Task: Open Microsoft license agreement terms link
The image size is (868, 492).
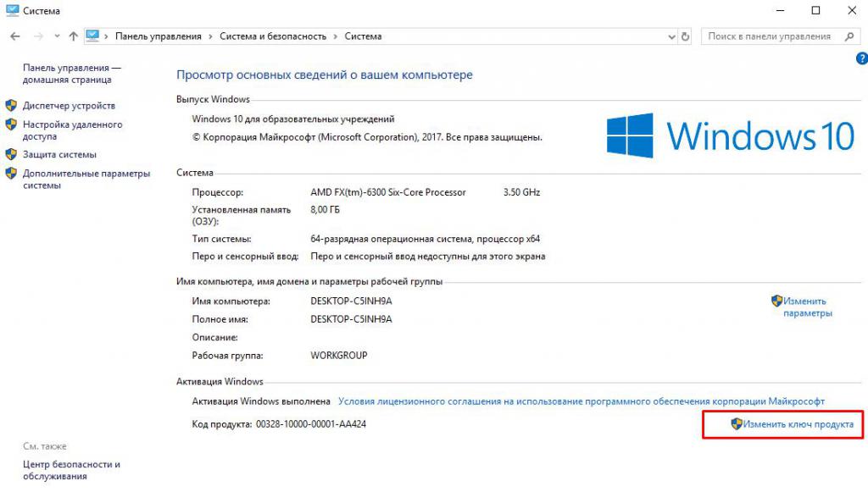Action: pos(581,401)
